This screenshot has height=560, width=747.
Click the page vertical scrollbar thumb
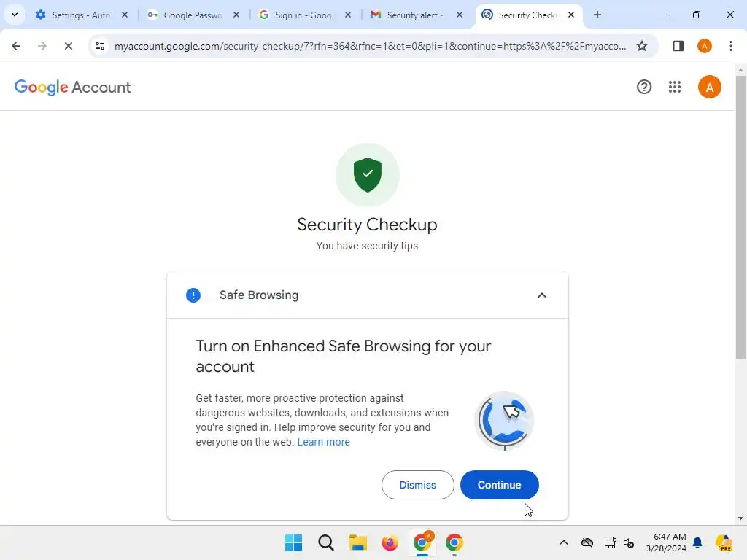coord(740,217)
